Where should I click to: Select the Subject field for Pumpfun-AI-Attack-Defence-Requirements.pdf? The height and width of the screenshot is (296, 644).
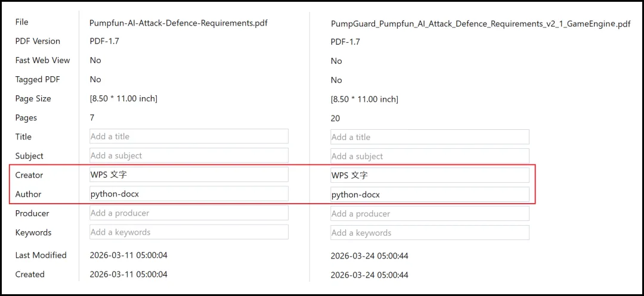pyautogui.click(x=189, y=155)
